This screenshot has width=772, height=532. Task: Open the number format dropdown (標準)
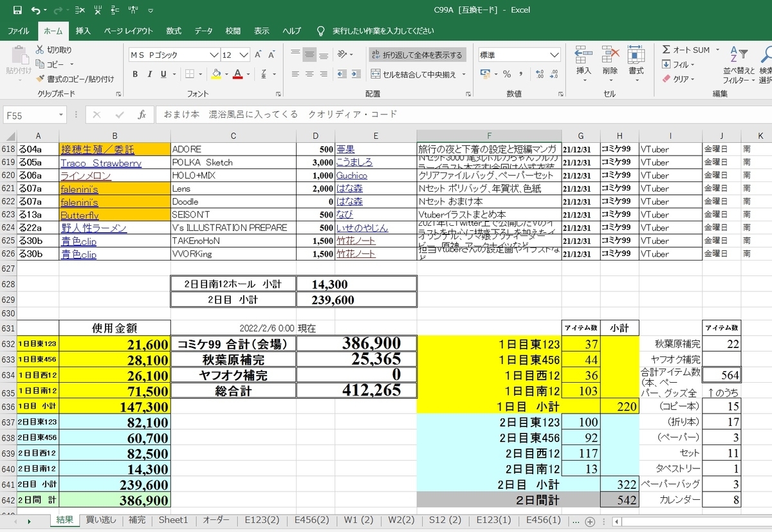tap(555, 55)
